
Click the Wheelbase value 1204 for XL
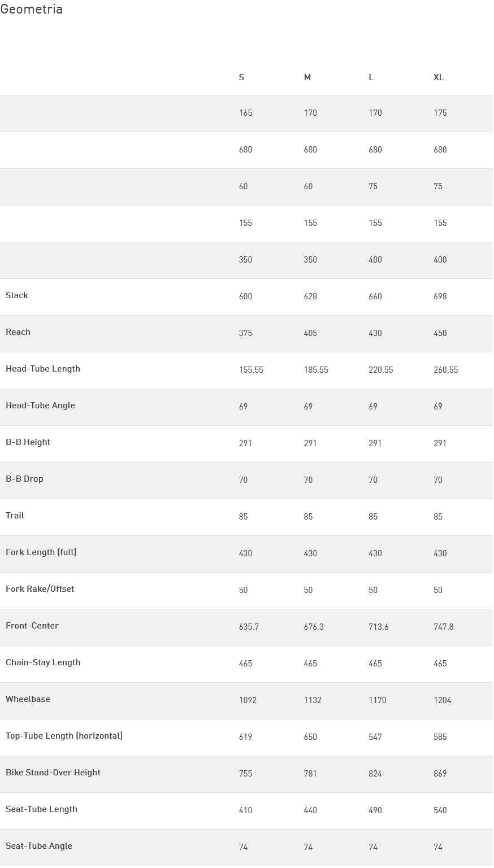(x=443, y=700)
